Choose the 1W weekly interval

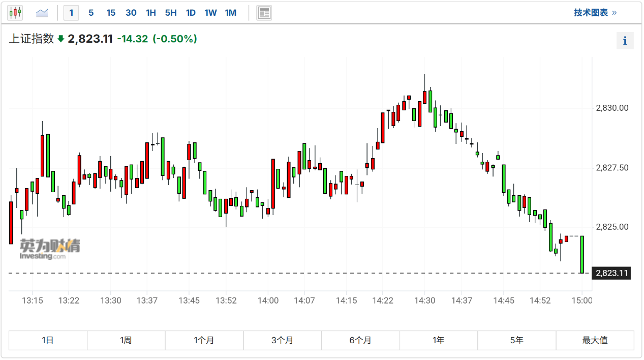pos(210,13)
